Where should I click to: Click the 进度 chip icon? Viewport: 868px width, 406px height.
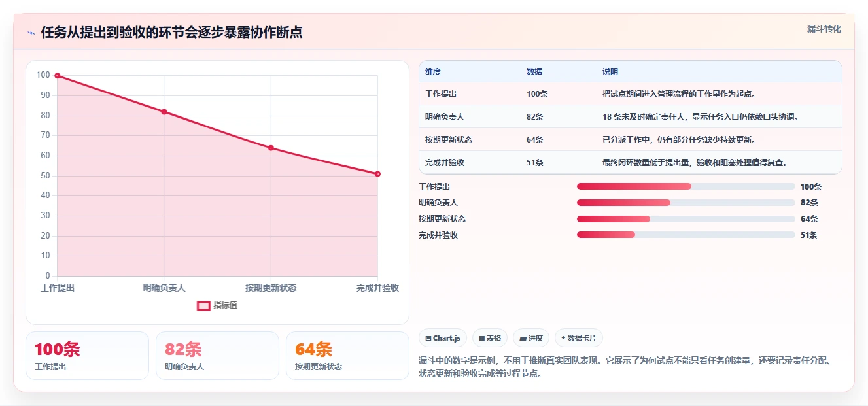click(x=523, y=338)
